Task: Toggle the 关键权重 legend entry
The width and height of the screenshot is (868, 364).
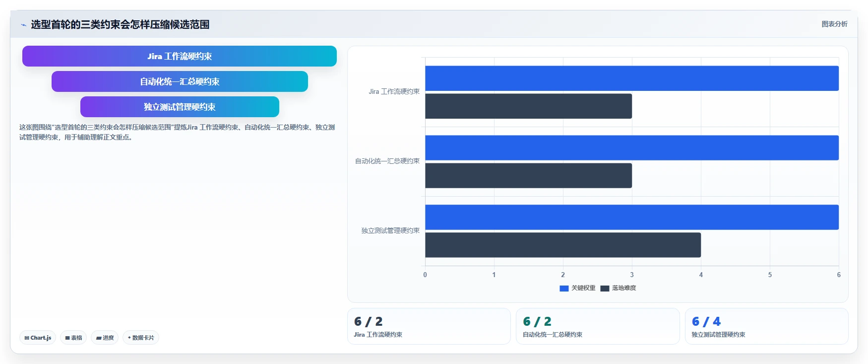Action: [x=577, y=288]
